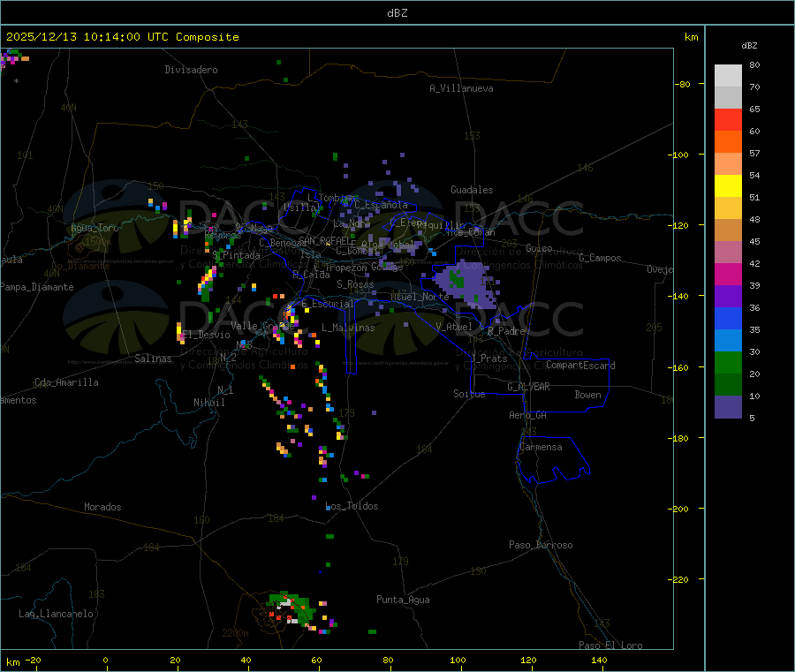Click the V_Atuel location label
Screen dimensions: 795x672
(454, 327)
